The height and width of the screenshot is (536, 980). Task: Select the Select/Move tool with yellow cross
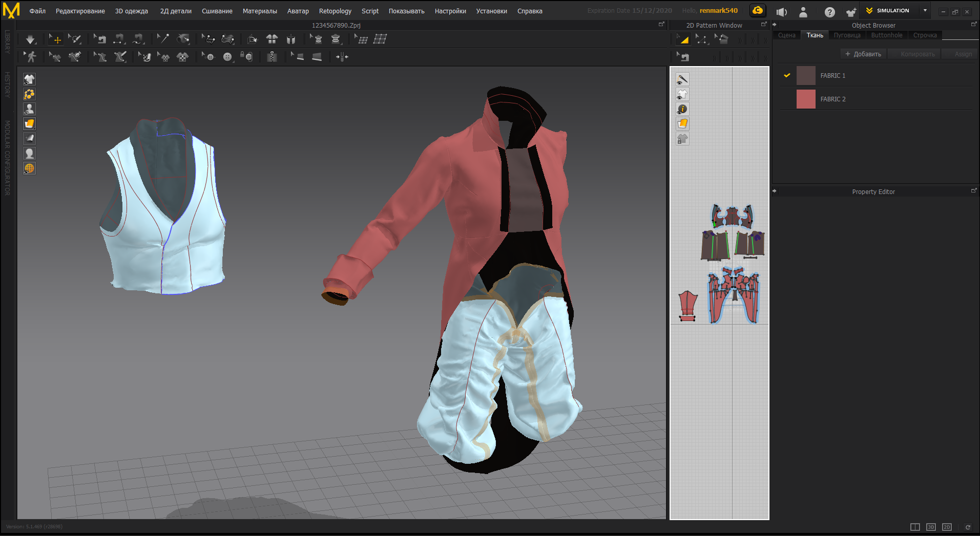tap(55, 39)
